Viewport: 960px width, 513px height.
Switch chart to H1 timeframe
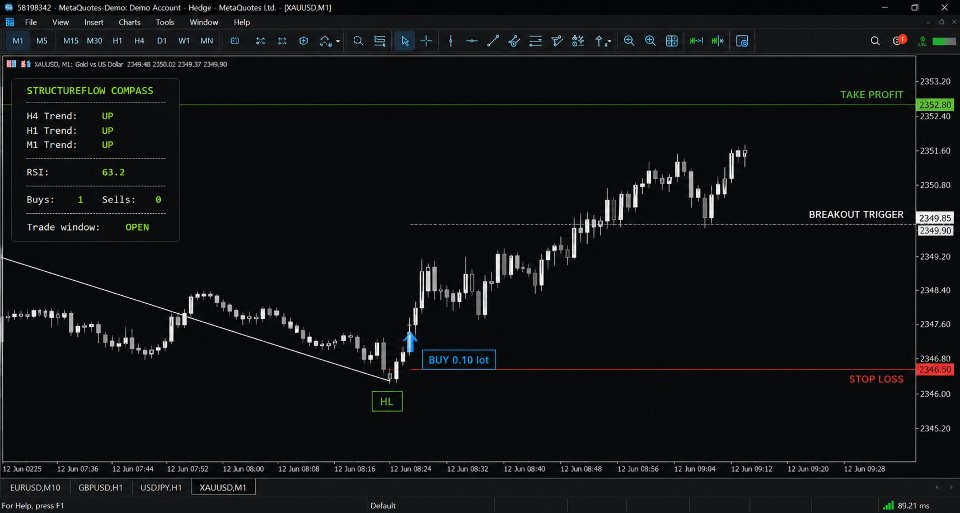coord(117,41)
